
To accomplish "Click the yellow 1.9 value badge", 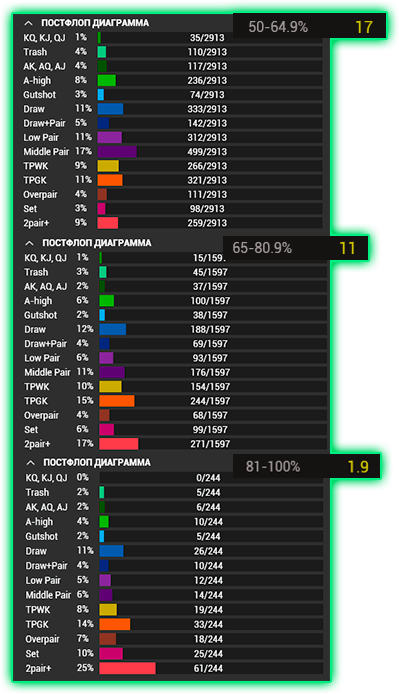I will click(358, 467).
